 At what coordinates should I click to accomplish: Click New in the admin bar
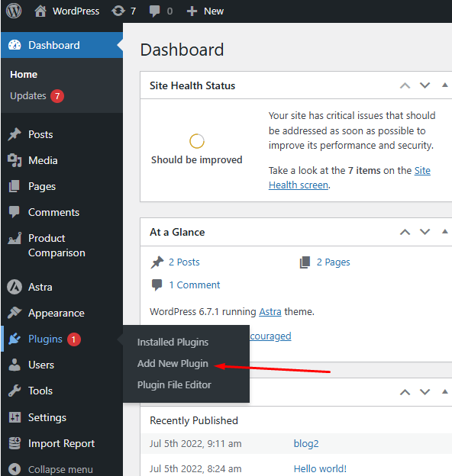[214, 11]
